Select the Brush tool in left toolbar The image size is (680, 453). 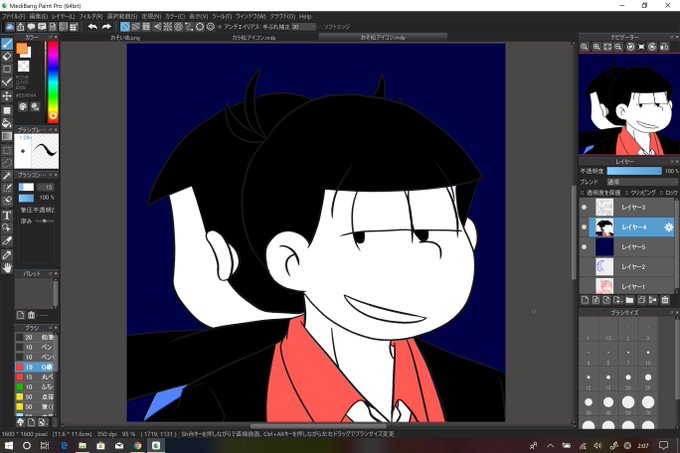tap(7, 43)
